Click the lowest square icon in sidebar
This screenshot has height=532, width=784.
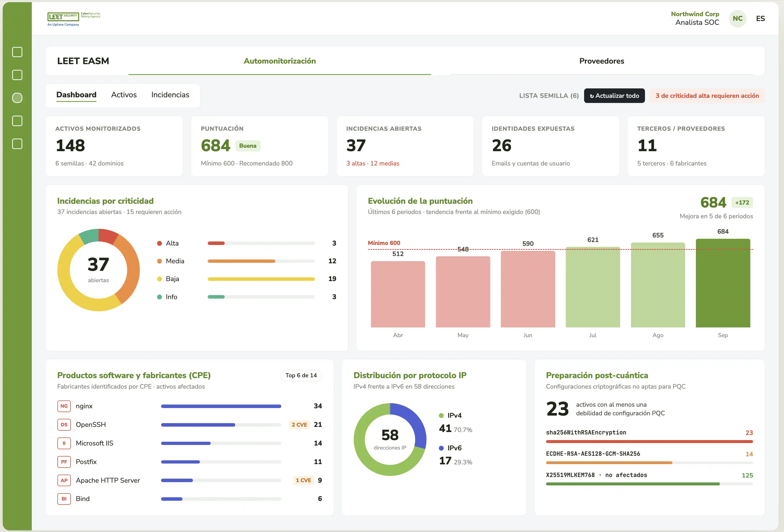coord(17,144)
